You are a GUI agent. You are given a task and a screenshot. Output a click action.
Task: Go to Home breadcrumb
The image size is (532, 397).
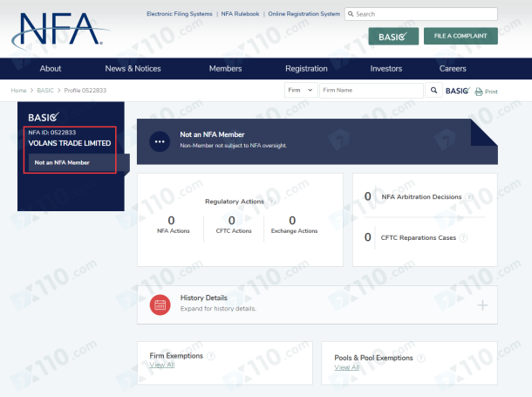(x=18, y=90)
